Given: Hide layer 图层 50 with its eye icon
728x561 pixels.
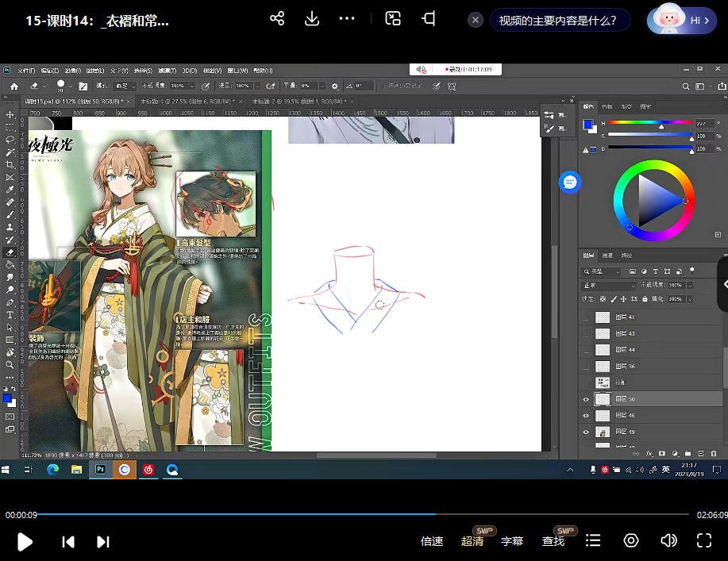Looking at the screenshot, I should click(x=587, y=399).
